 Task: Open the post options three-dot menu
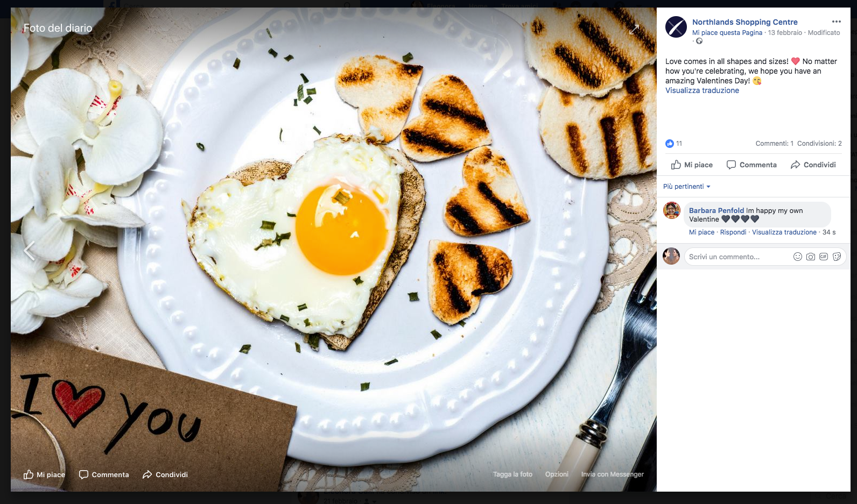[x=836, y=22]
